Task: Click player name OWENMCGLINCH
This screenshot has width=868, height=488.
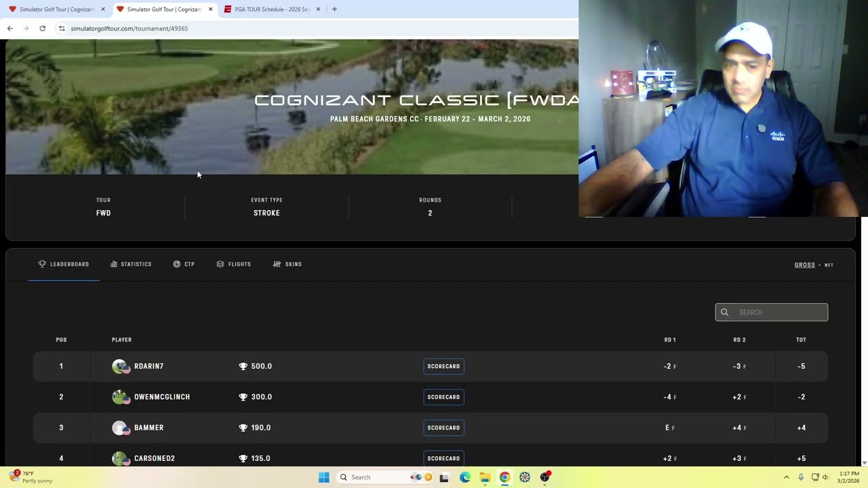Action: (x=162, y=397)
